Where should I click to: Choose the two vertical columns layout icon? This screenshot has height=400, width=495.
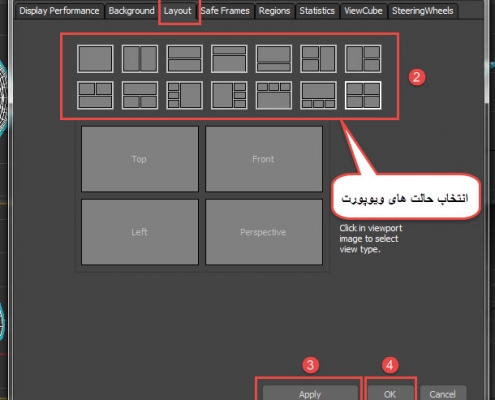click(140, 59)
